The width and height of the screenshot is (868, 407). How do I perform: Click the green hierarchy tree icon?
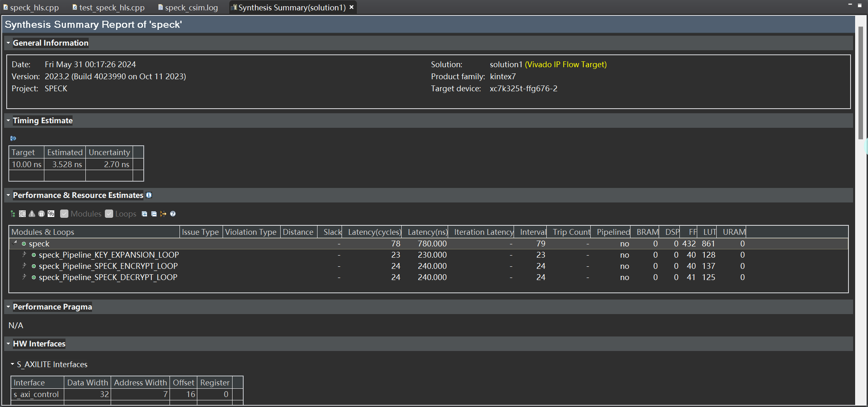13,214
